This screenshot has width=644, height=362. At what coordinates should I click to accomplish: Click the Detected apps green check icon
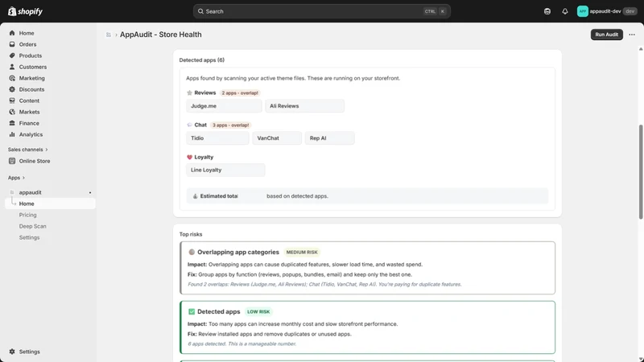192,311
